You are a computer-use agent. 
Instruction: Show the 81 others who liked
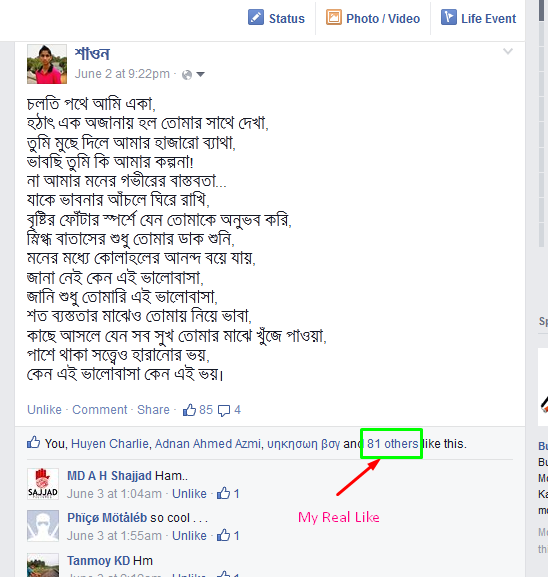coord(392,443)
